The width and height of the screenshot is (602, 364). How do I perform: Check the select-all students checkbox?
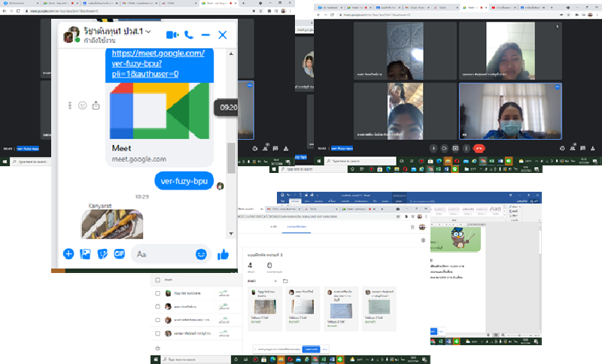click(x=157, y=280)
